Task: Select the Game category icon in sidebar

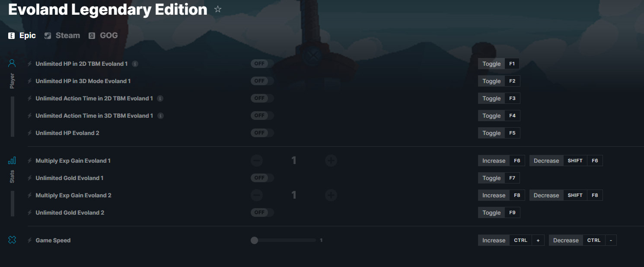Action: [12, 240]
